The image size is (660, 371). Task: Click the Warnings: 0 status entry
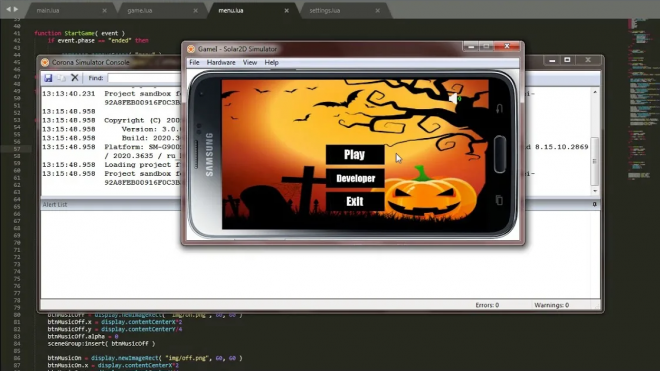tap(551, 305)
